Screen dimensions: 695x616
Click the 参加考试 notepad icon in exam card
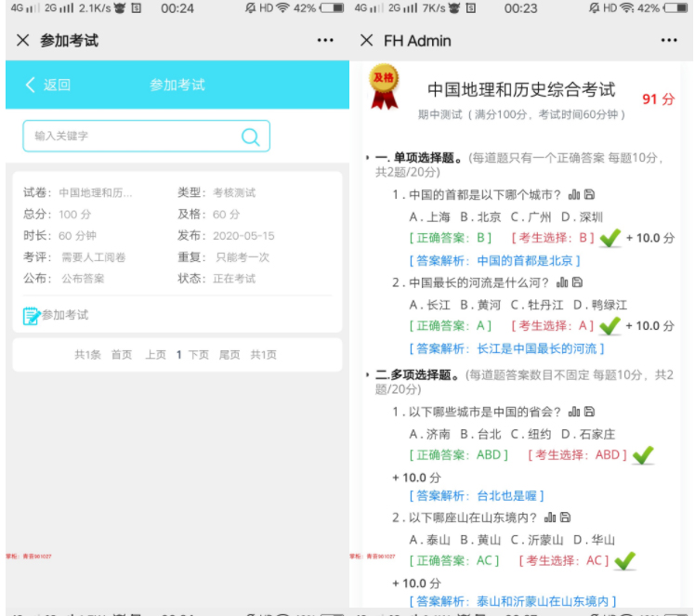[x=31, y=316]
